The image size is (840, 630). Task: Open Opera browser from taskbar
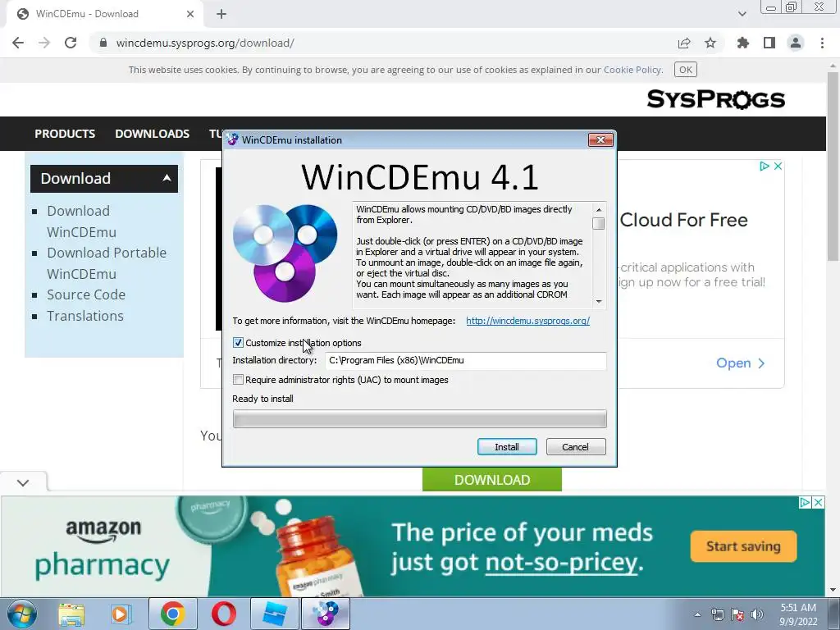click(223, 614)
